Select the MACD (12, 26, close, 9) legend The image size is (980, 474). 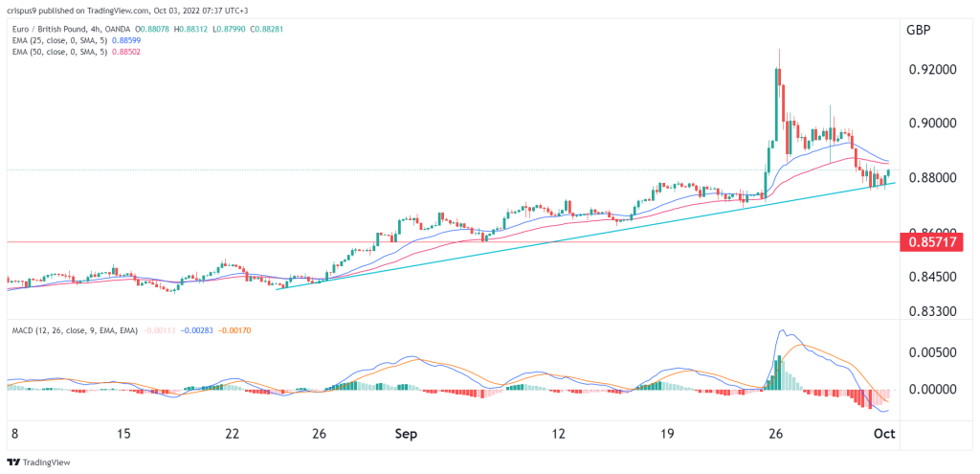coord(74,330)
